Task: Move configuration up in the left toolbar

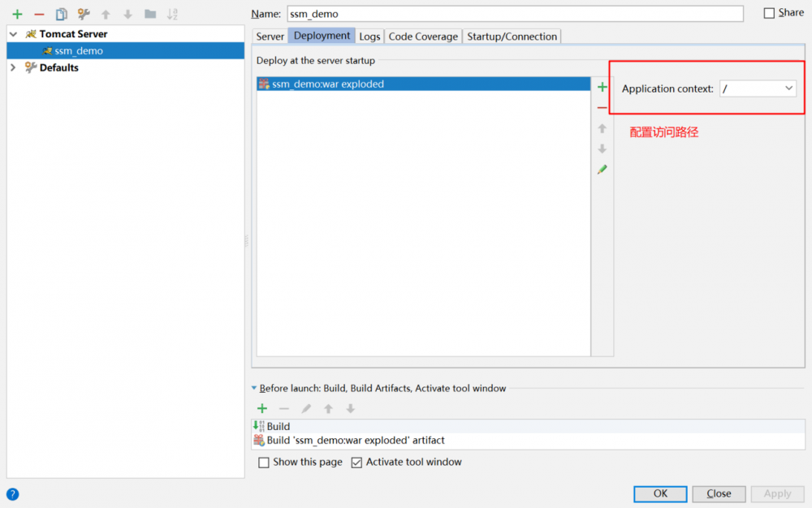Action: click(106, 15)
